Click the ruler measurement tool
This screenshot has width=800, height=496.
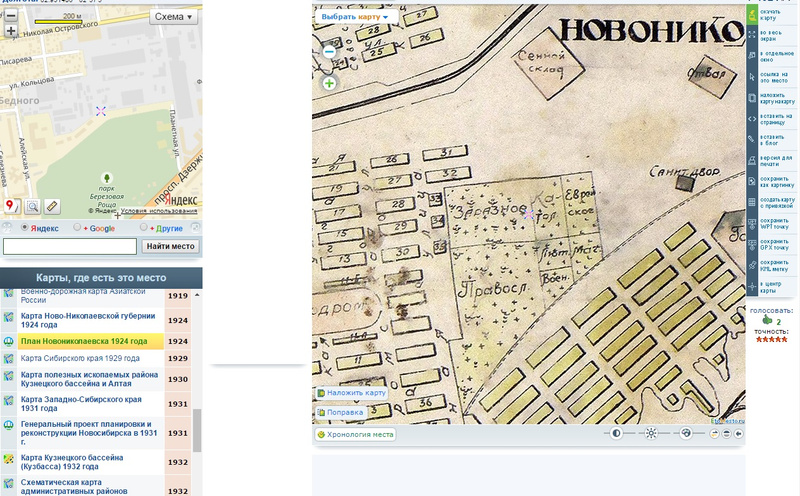(x=52, y=206)
